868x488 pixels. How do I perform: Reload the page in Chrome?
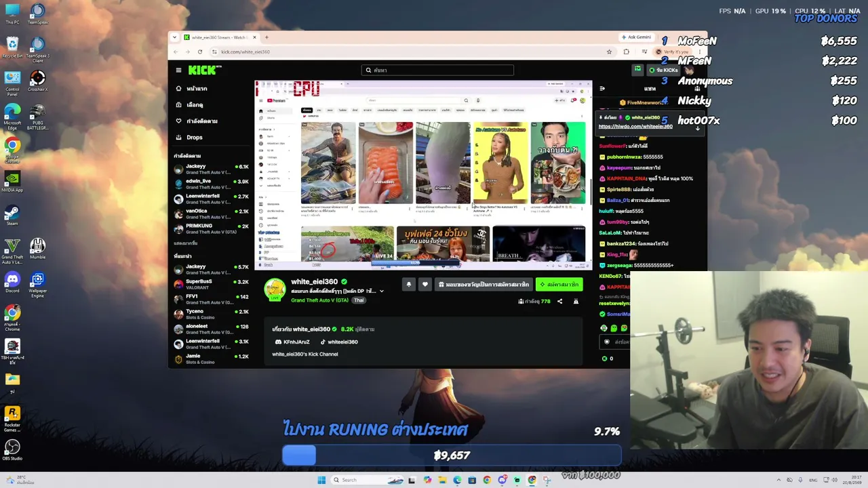tap(200, 52)
